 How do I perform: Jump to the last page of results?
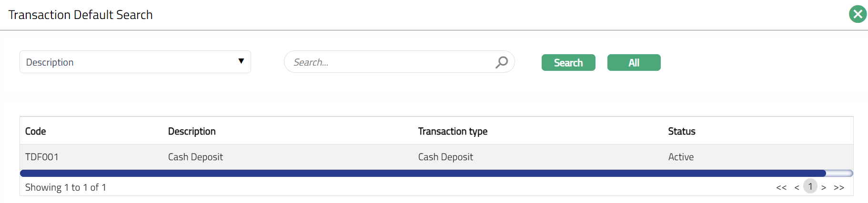pyautogui.click(x=839, y=187)
